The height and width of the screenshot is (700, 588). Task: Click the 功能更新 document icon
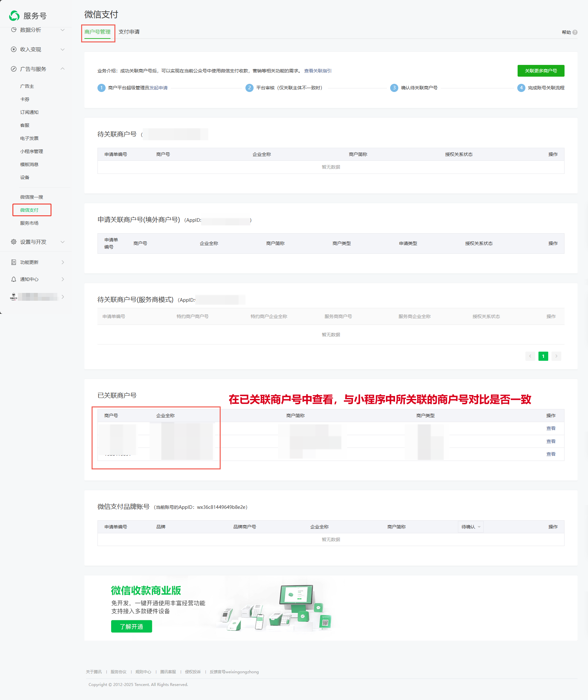click(x=14, y=262)
